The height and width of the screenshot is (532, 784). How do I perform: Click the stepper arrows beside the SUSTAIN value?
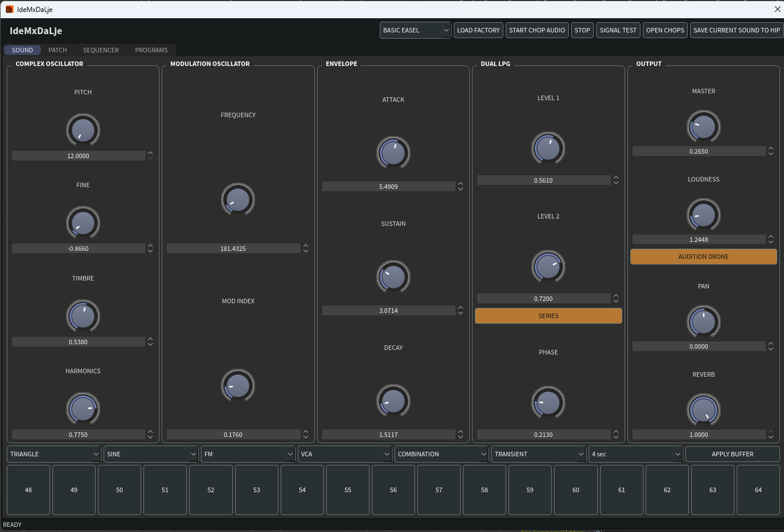pyautogui.click(x=461, y=310)
